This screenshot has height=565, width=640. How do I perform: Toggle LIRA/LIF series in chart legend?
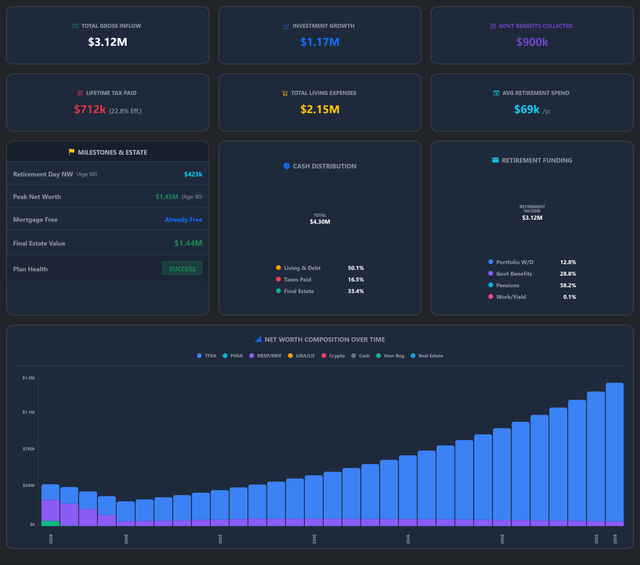coord(301,356)
